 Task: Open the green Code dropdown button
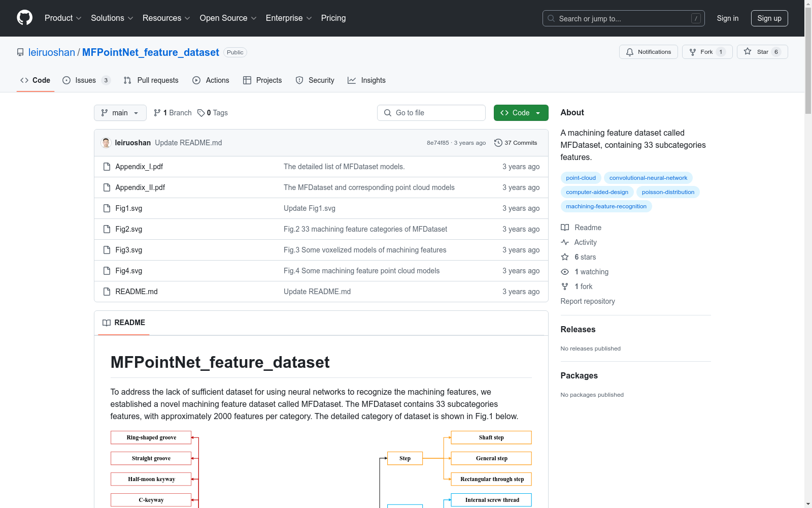[x=521, y=113]
